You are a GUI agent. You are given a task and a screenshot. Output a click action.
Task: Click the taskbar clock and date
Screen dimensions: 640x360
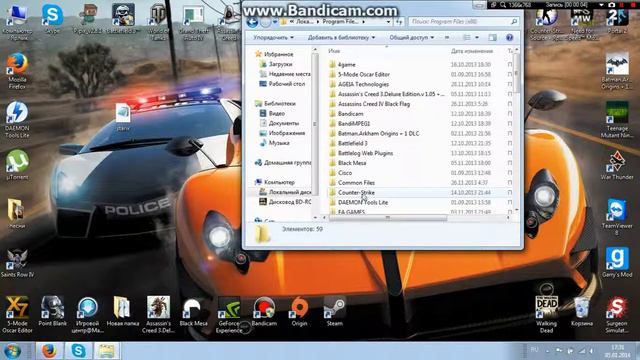click(618, 351)
